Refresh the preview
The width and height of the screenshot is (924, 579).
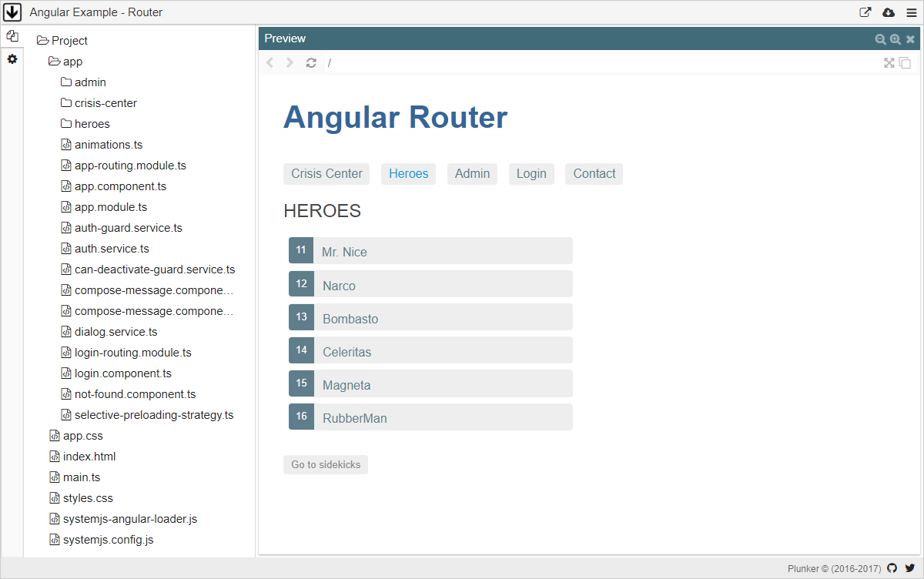pos(311,62)
